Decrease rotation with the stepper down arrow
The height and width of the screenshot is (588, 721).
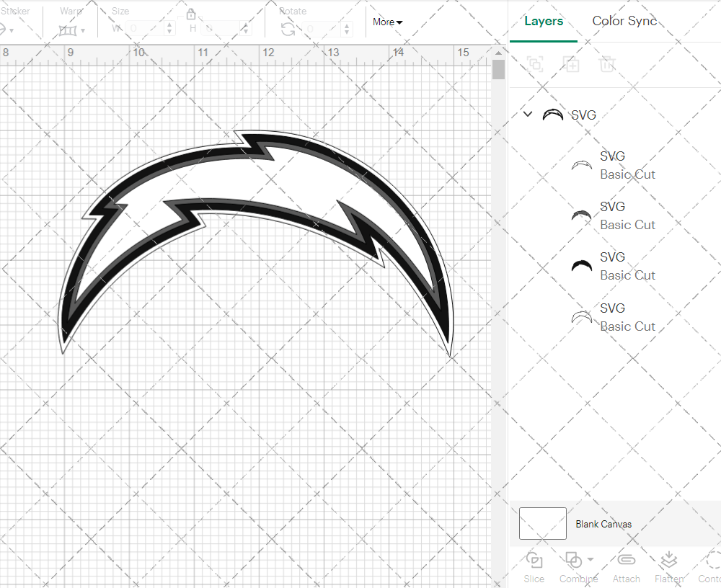coord(347,32)
